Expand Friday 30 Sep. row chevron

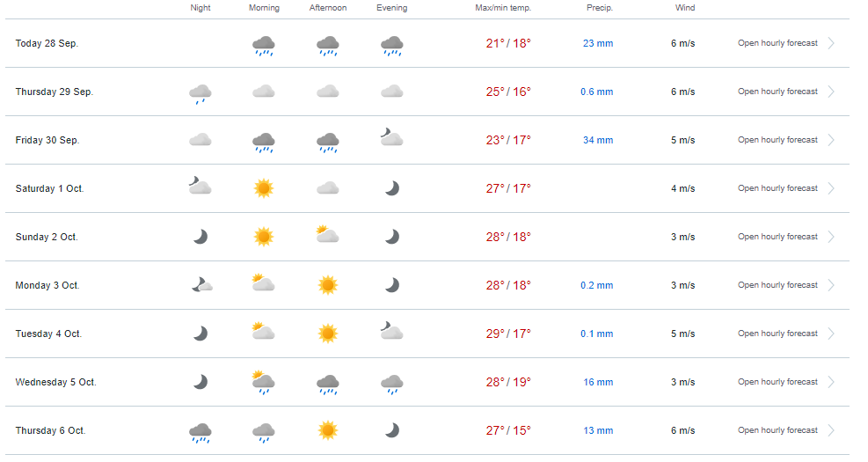coord(831,140)
